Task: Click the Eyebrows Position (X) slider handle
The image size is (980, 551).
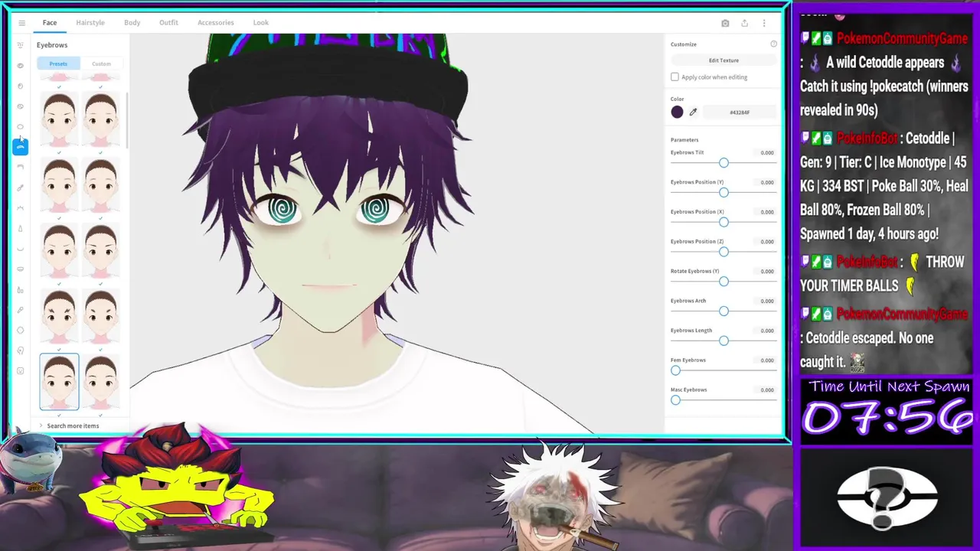Action: pyautogui.click(x=724, y=222)
